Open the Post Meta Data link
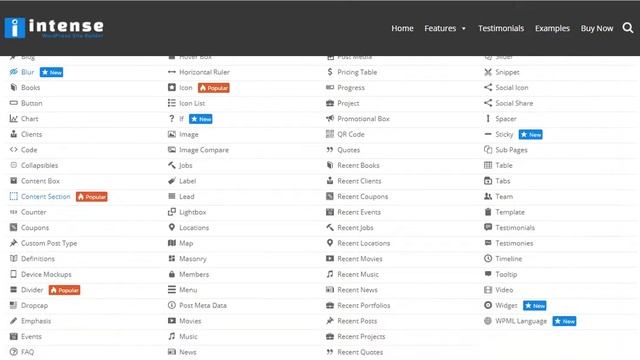Viewport: 640px width, 360px height. [203, 305]
